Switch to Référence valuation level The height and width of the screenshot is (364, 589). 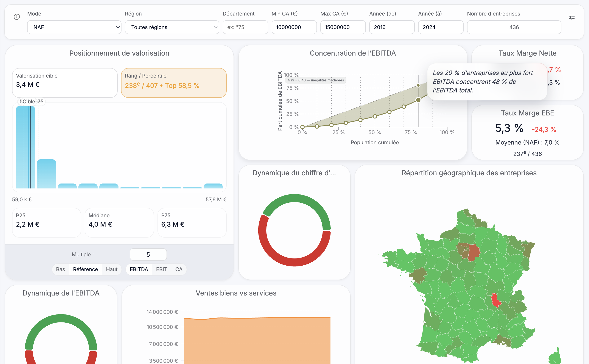[x=85, y=269]
